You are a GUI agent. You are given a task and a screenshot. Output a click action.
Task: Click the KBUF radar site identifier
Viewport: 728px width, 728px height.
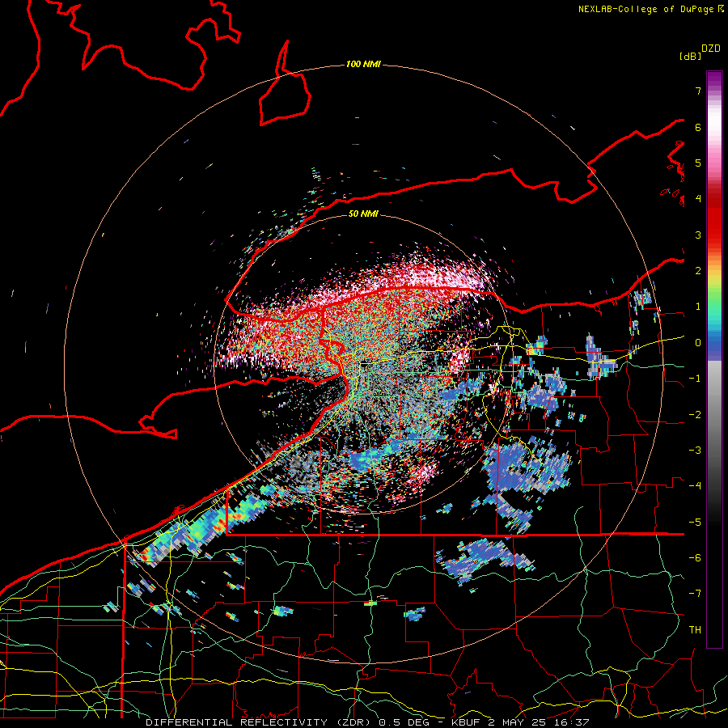click(467, 722)
